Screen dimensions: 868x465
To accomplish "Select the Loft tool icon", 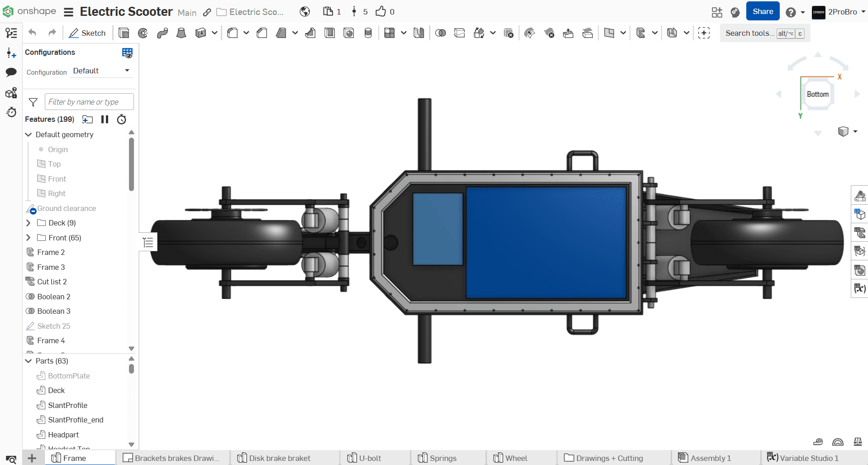I will point(181,33).
